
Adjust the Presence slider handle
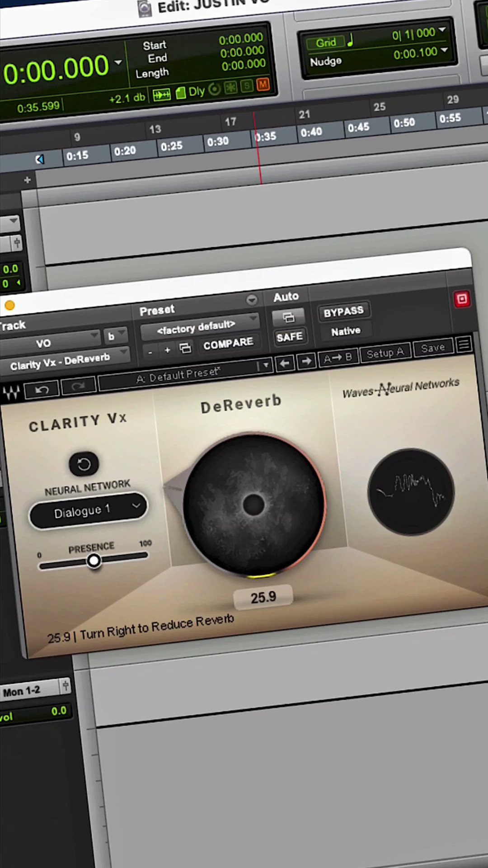coord(94,561)
